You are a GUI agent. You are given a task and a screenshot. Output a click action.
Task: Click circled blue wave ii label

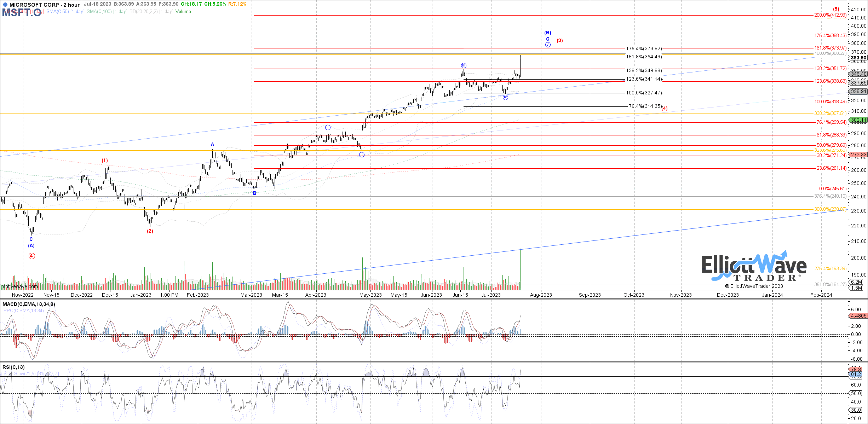[362, 155]
